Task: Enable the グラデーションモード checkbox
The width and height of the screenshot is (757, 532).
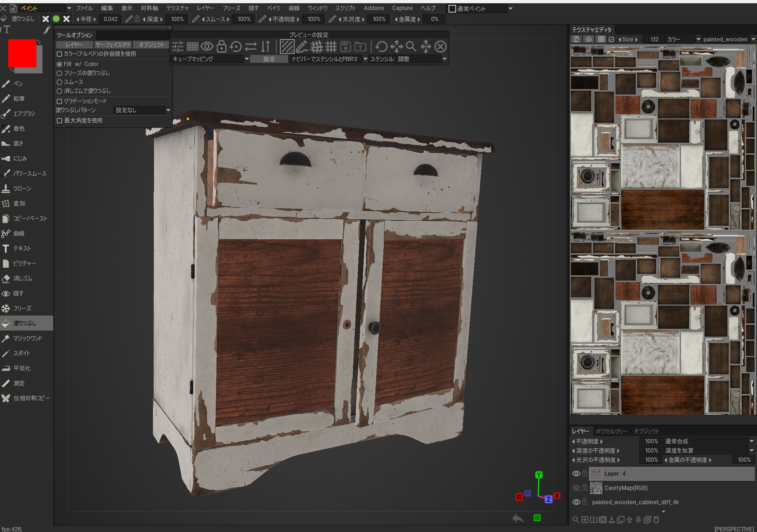Action: click(x=60, y=101)
